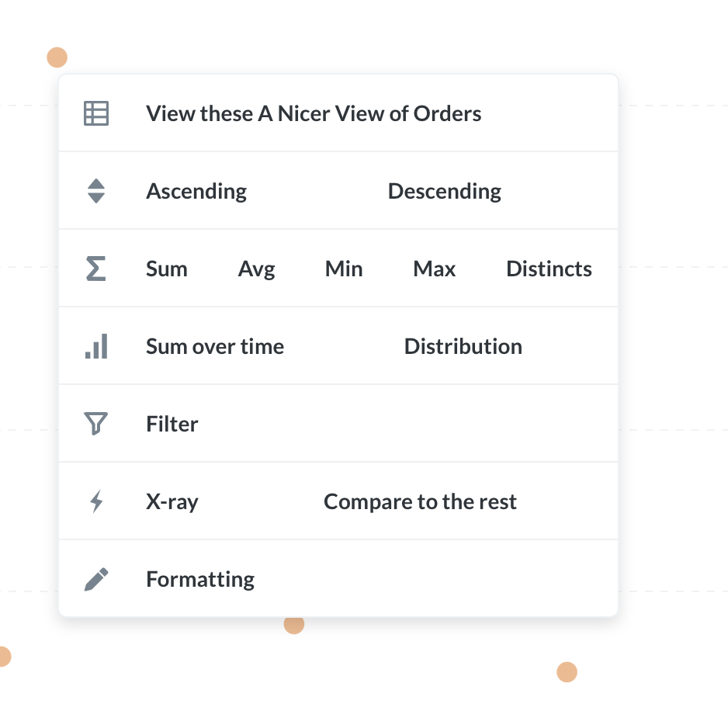
Task: Select the Min aggregation
Action: click(344, 269)
